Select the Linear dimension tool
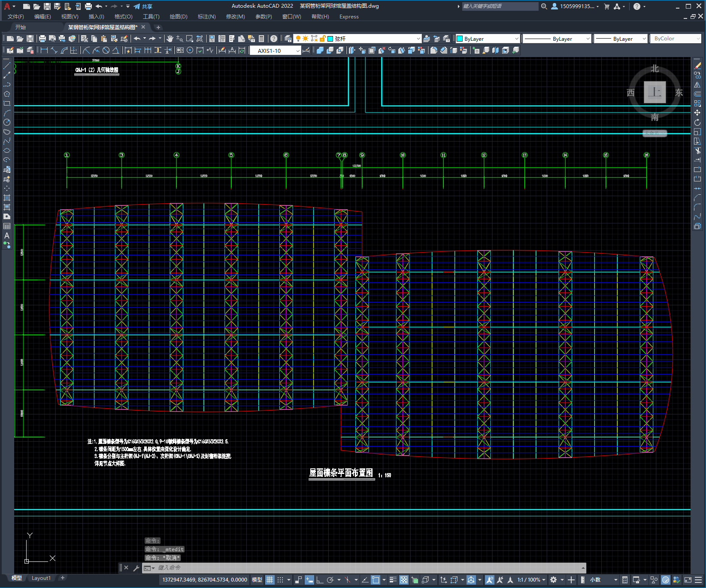Image resolution: width=706 pixels, height=588 pixels. pyautogui.click(x=44, y=50)
